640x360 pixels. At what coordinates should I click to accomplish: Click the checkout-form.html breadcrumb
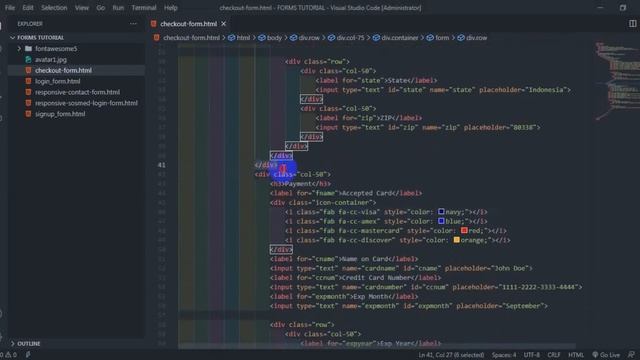pos(191,38)
